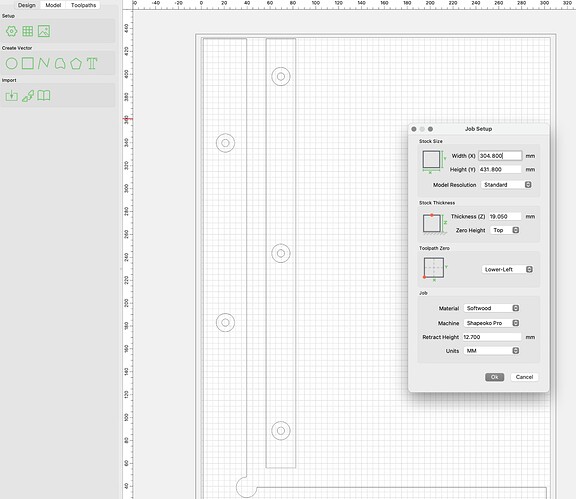Click the toolpath zero diagram icon

435,269
